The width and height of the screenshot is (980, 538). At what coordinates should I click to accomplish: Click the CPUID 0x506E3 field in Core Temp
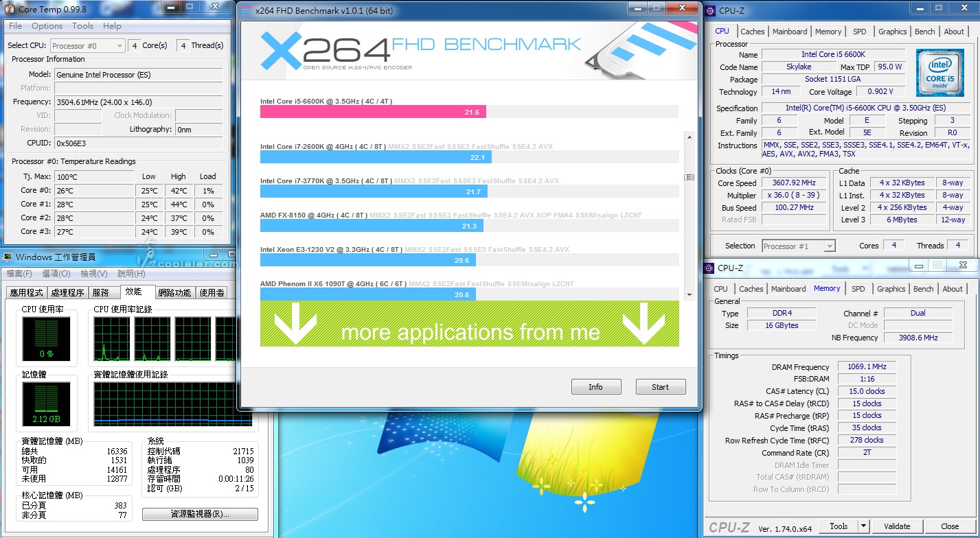click(x=138, y=143)
